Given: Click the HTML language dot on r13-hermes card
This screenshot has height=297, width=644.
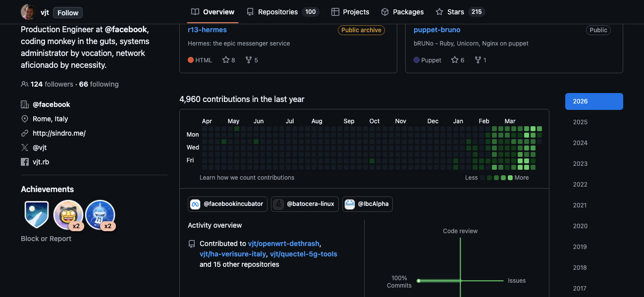Looking at the screenshot, I should [x=191, y=59].
